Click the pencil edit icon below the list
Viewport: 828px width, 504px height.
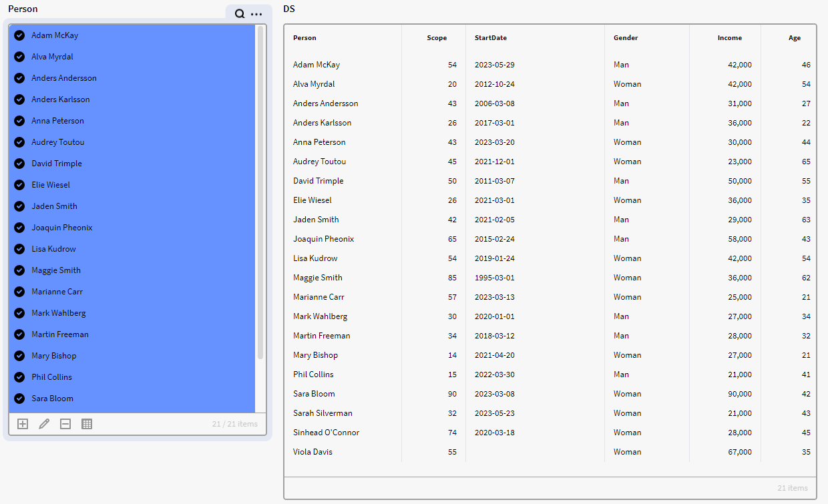click(44, 424)
